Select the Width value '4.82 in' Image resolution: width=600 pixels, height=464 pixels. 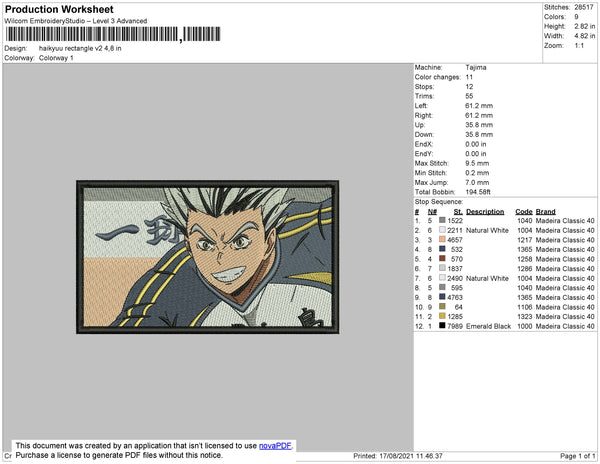(x=585, y=36)
